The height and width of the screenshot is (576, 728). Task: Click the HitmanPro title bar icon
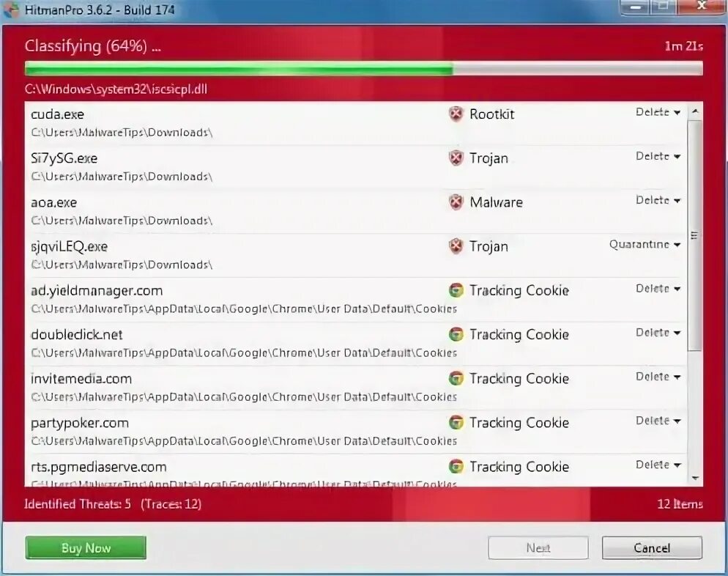[x=11, y=10]
